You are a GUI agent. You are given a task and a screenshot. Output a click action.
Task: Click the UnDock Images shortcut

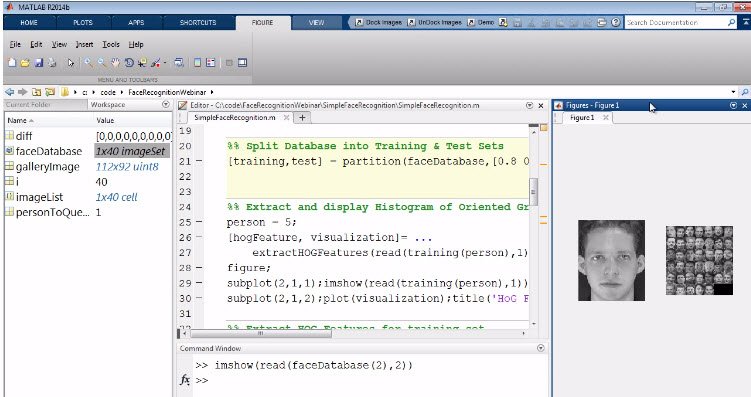click(x=435, y=23)
